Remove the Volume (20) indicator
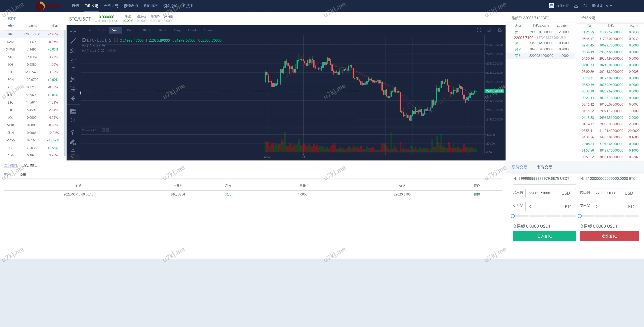This screenshot has width=644, height=327. click(107, 130)
